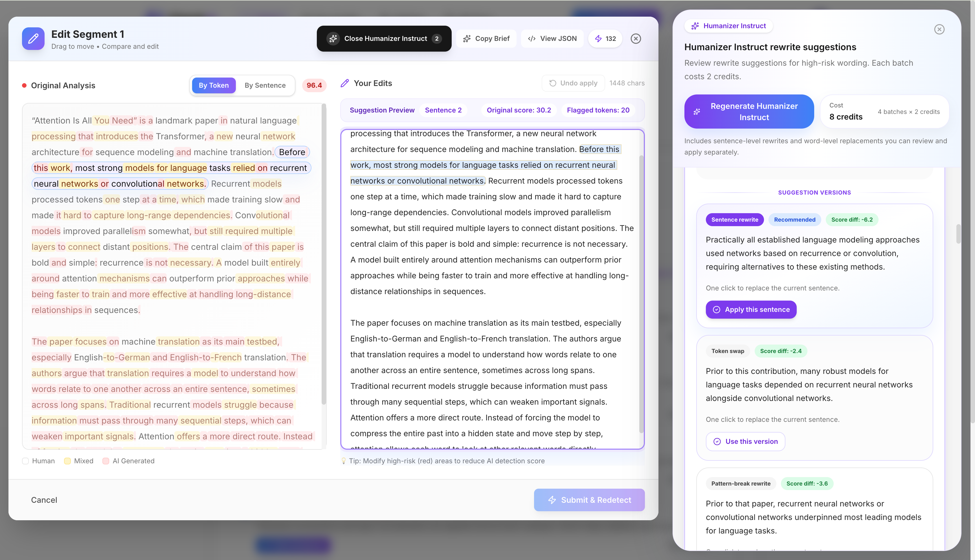The width and height of the screenshot is (975, 560).
Task: Close the rewrite suggestions panel
Action: click(939, 29)
